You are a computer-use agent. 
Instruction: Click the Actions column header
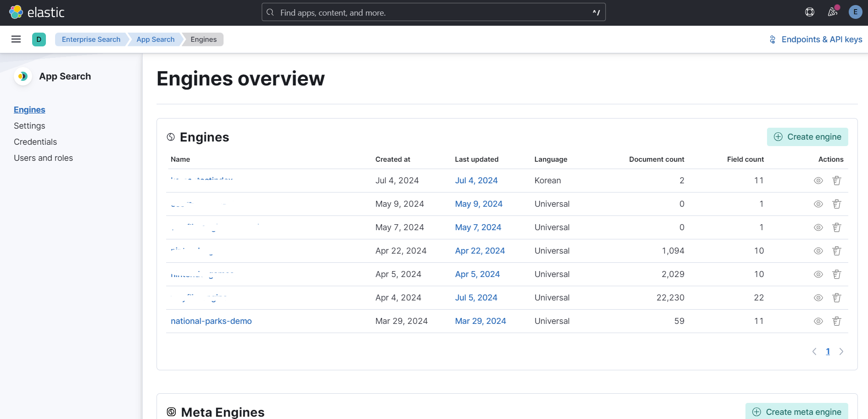click(831, 159)
